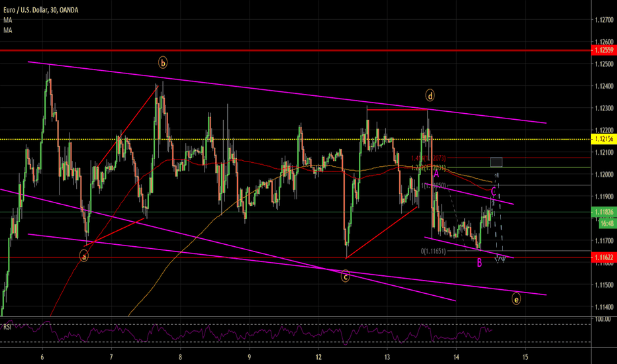Click the 1.12700 price scale tick

pyautogui.click(x=604, y=19)
